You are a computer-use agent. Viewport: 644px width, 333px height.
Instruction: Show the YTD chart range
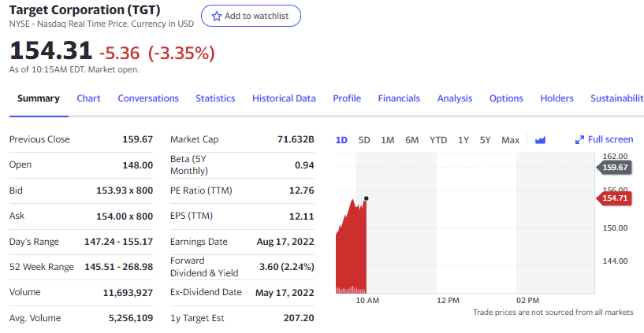pos(438,140)
